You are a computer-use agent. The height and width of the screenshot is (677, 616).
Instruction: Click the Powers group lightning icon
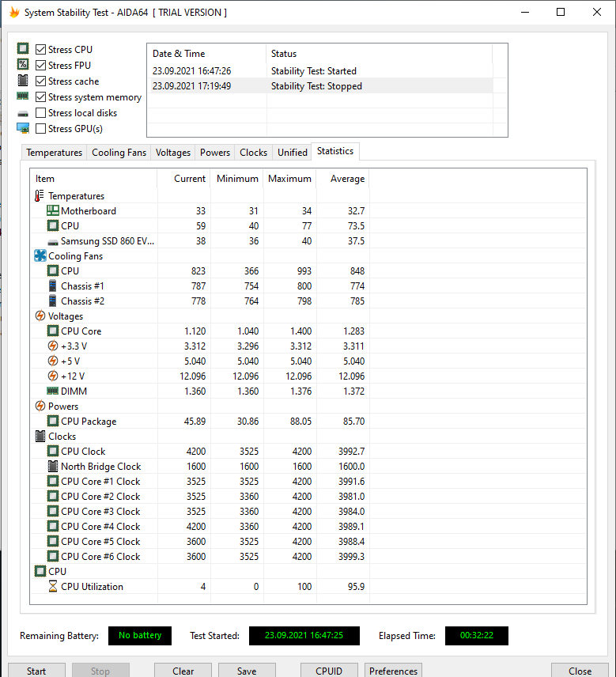pos(40,406)
